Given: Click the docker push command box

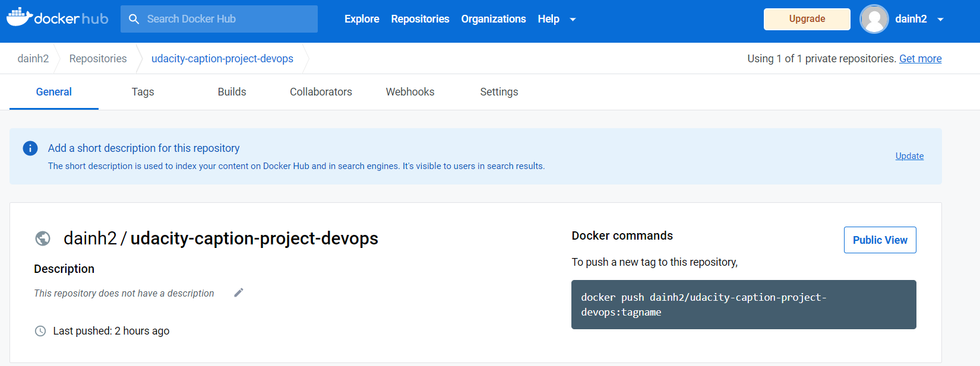Looking at the screenshot, I should click(x=744, y=304).
